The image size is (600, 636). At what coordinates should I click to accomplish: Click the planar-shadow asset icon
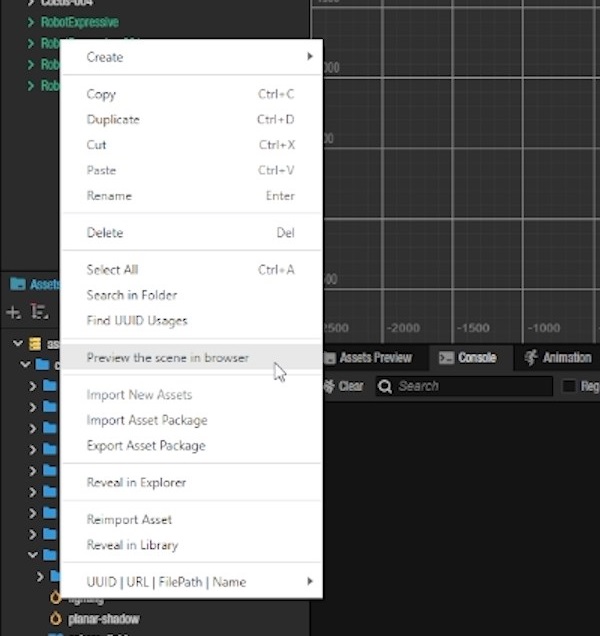click(55, 619)
